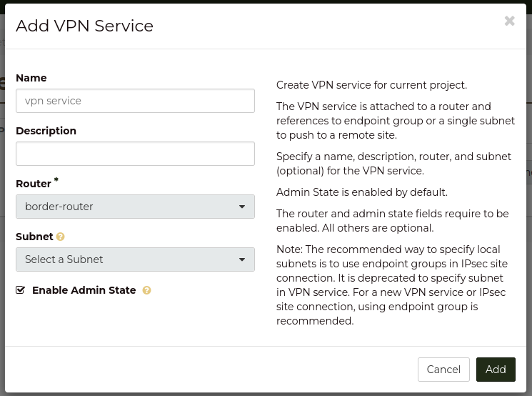
Task: Click the Subnet field label
Action: tap(34, 237)
